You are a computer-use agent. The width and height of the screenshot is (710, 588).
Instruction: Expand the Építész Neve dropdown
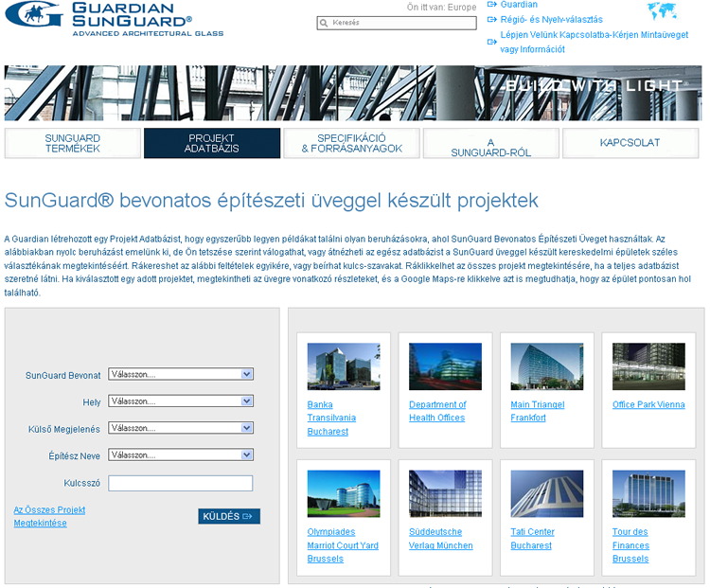tap(181, 454)
